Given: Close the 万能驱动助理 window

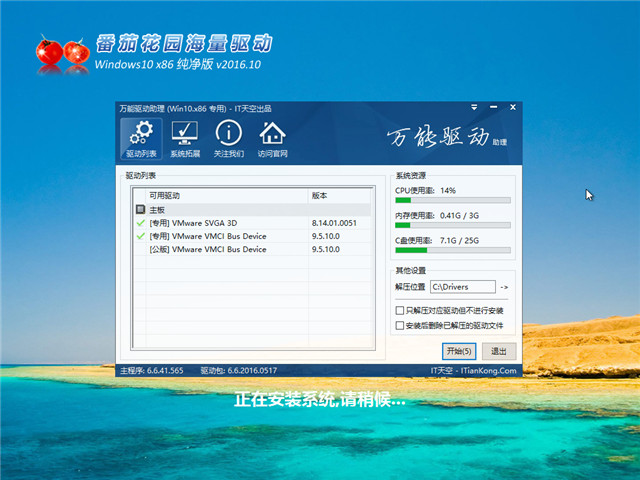Looking at the screenshot, I should point(513,107).
